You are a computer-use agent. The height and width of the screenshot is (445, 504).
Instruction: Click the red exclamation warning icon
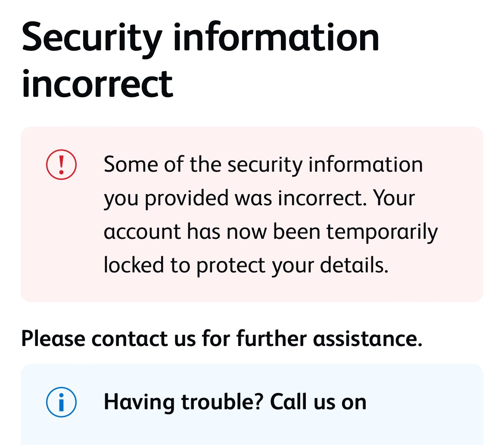pos(62,164)
